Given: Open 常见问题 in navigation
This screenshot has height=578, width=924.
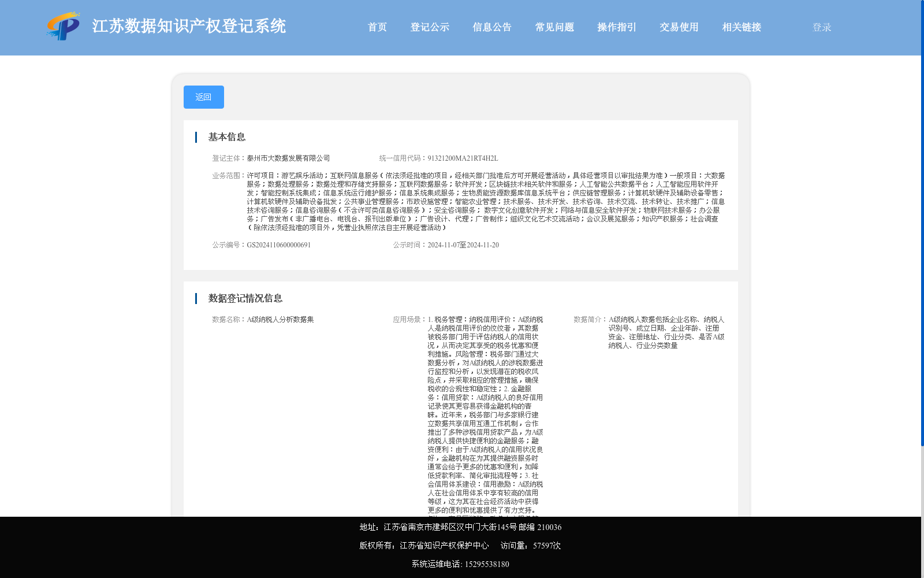Looking at the screenshot, I should [x=554, y=27].
